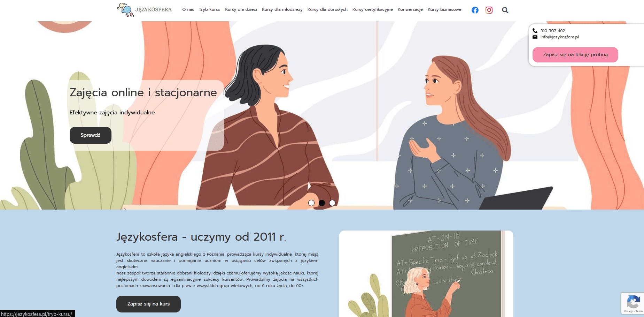644x317 pixels.
Task: Select the third slider dot
Action: pos(332,203)
